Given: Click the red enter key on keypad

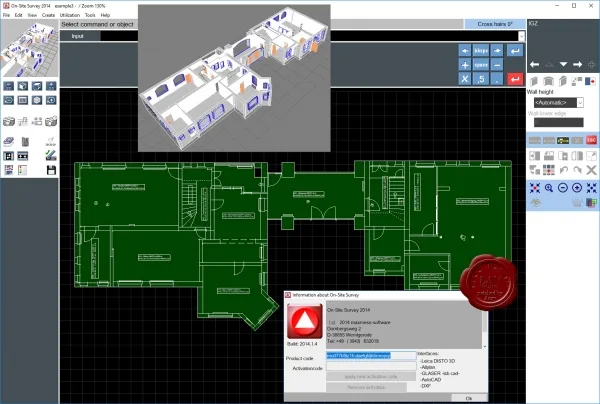Looking at the screenshot, I should pyautogui.click(x=515, y=79).
